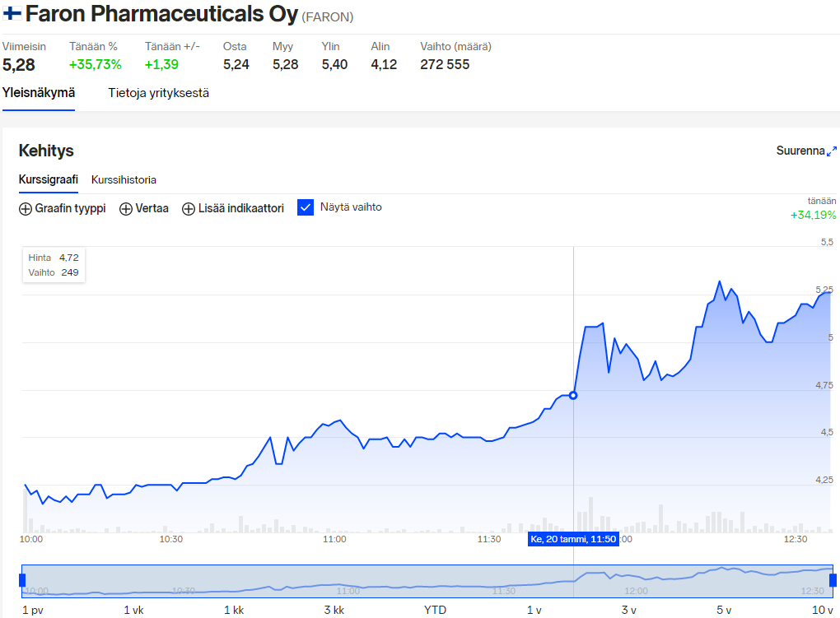Click the plus icon next to Graafin tyyppi
Viewport: 840px width, 618px height.
click(26, 209)
